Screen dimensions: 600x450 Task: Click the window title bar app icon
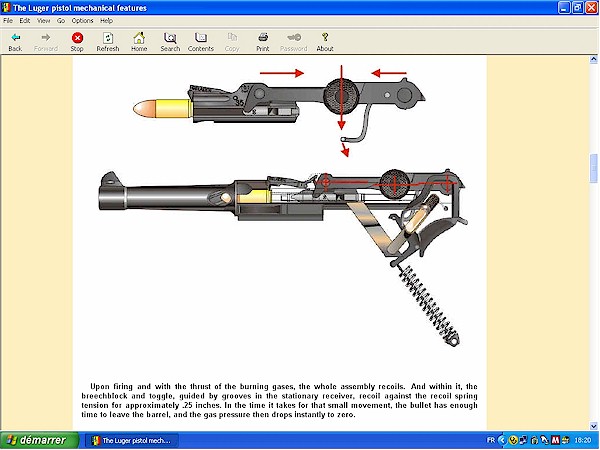pyautogui.click(x=6, y=8)
